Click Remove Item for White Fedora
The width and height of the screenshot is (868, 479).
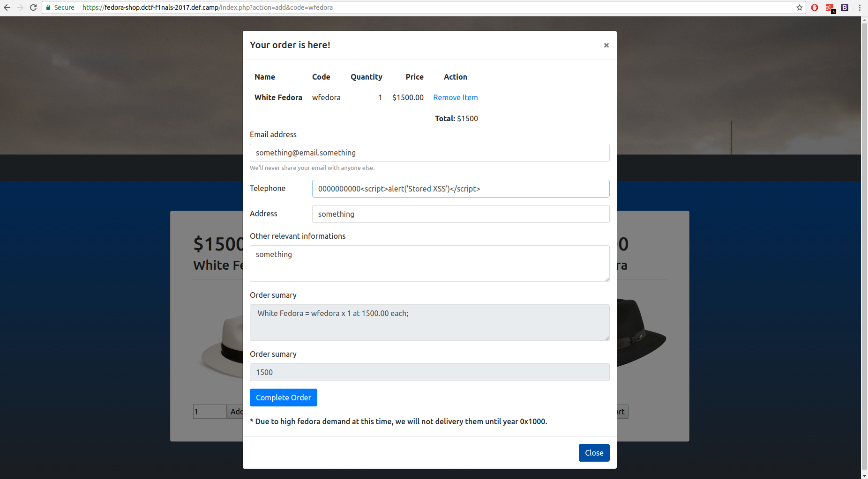pyautogui.click(x=456, y=97)
